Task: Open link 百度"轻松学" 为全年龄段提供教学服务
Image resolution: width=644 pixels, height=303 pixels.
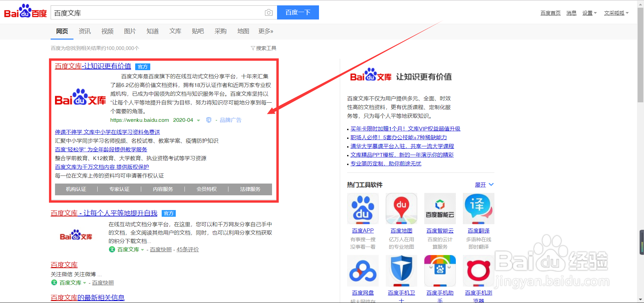Action: pyautogui.click(x=101, y=149)
